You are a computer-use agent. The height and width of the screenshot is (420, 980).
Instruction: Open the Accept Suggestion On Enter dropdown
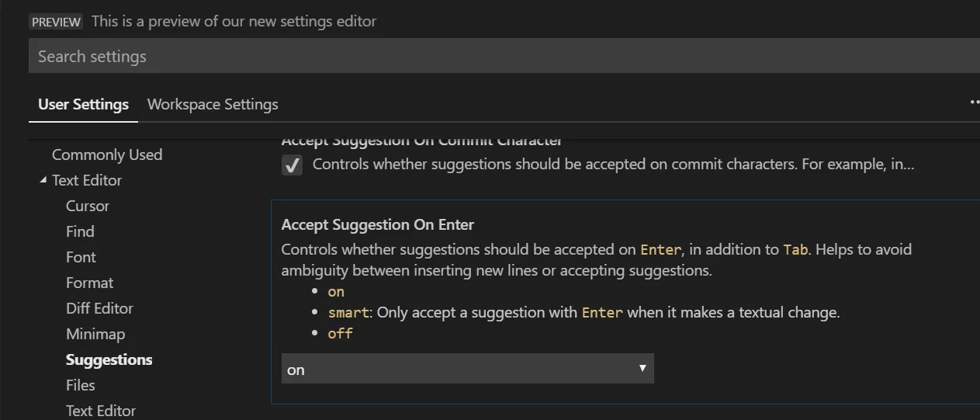pyautogui.click(x=467, y=369)
